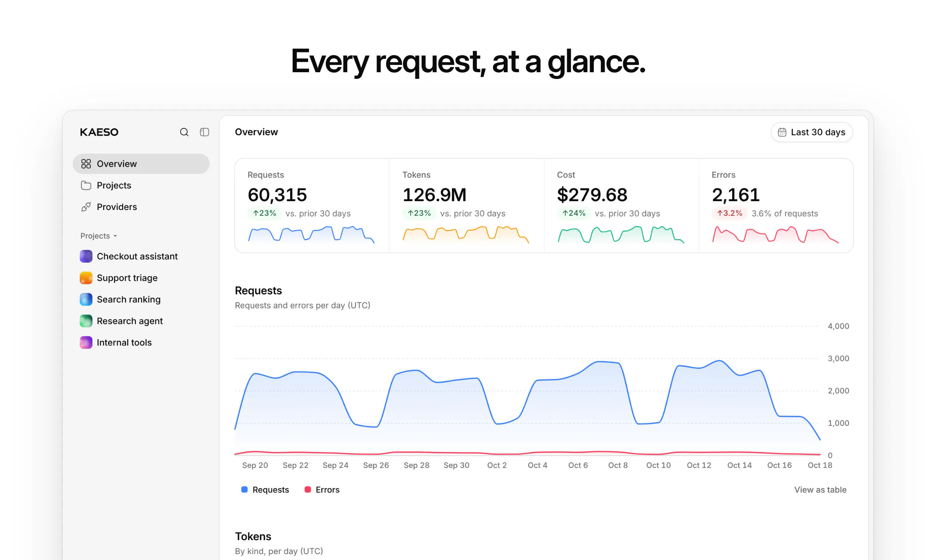Click the calendar icon in date range

(782, 132)
